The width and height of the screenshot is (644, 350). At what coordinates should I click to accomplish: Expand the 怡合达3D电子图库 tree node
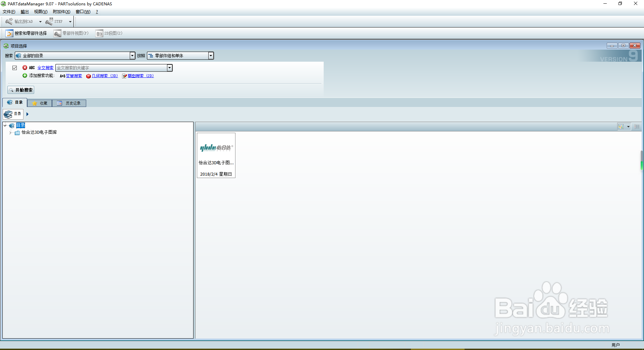click(10, 132)
